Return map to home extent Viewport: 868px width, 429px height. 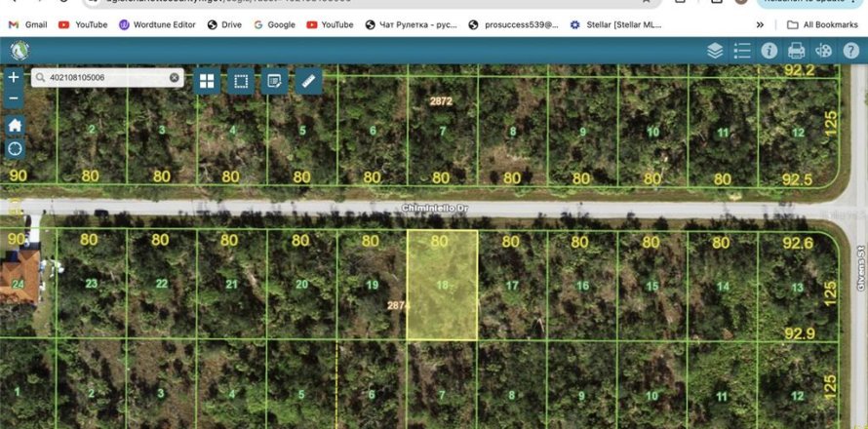click(15, 125)
